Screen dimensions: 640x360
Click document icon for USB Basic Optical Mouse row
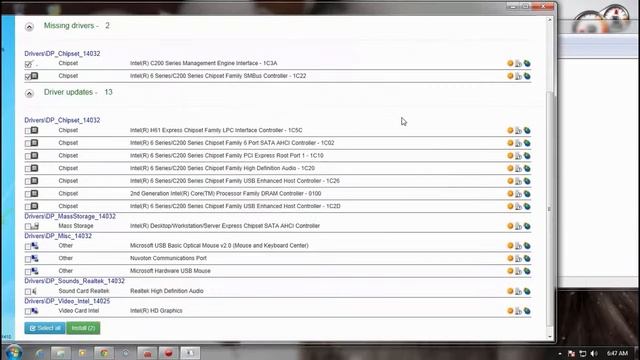pos(518,246)
